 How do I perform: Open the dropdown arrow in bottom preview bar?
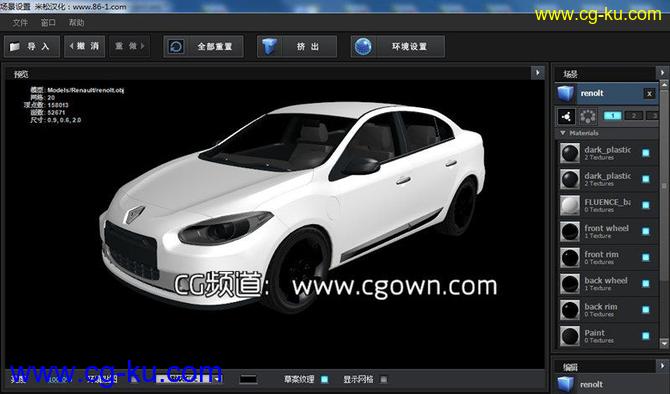(218, 379)
